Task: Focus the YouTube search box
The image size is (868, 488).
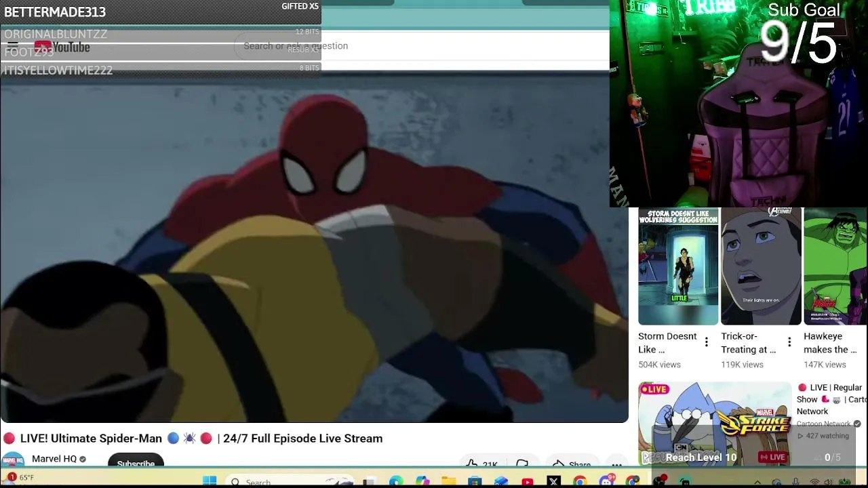Action: pos(420,46)
